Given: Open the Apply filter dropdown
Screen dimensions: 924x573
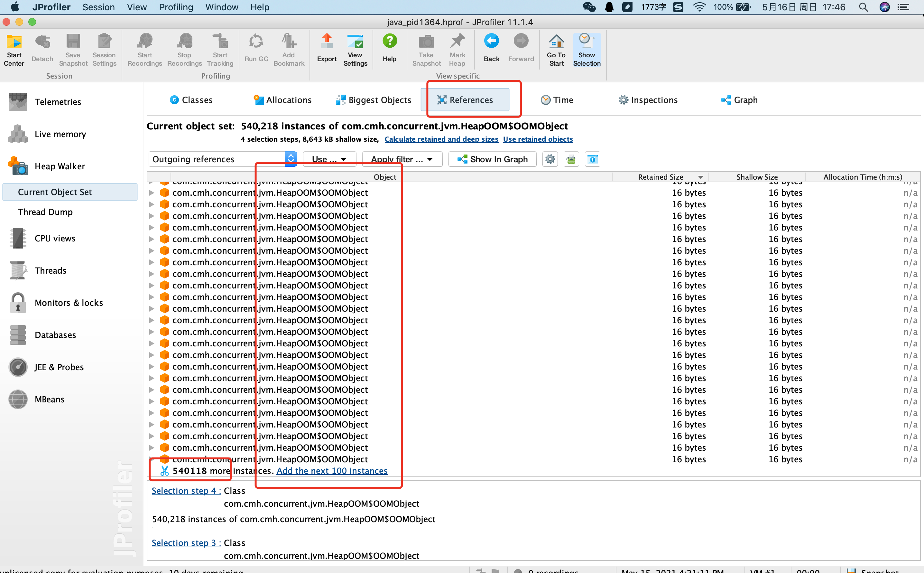Looking at the screenshot, I should coord(402,159).
